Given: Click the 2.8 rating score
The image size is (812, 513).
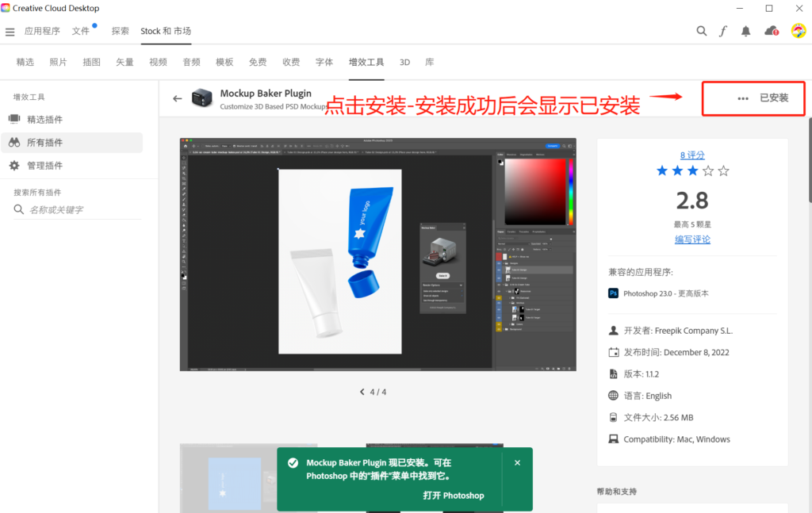Looking at the screenshot, I should (x=692, y=201).
